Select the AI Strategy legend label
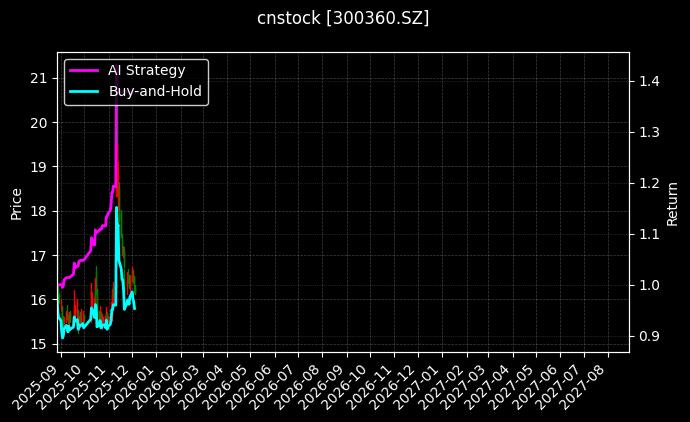 [x=146, y=70]
